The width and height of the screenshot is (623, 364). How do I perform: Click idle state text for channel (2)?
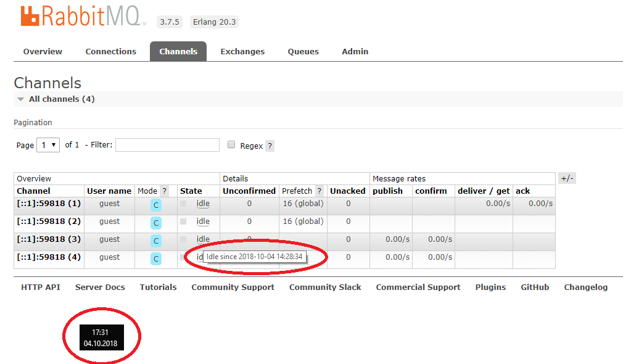click(x=203, y=221)
